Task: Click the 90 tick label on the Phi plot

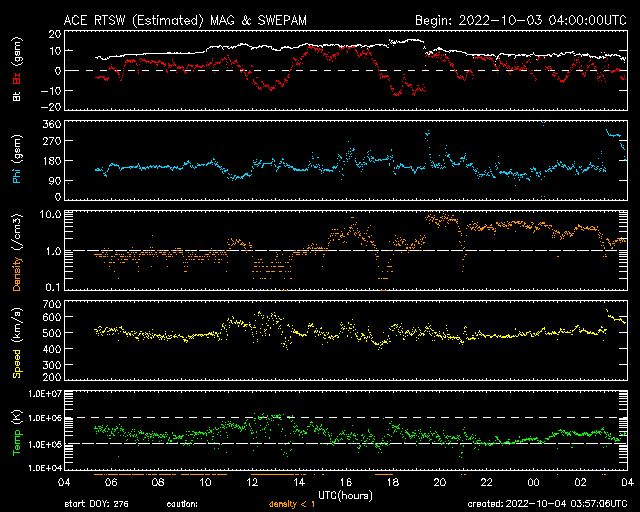Action: (x=54, y=180)
